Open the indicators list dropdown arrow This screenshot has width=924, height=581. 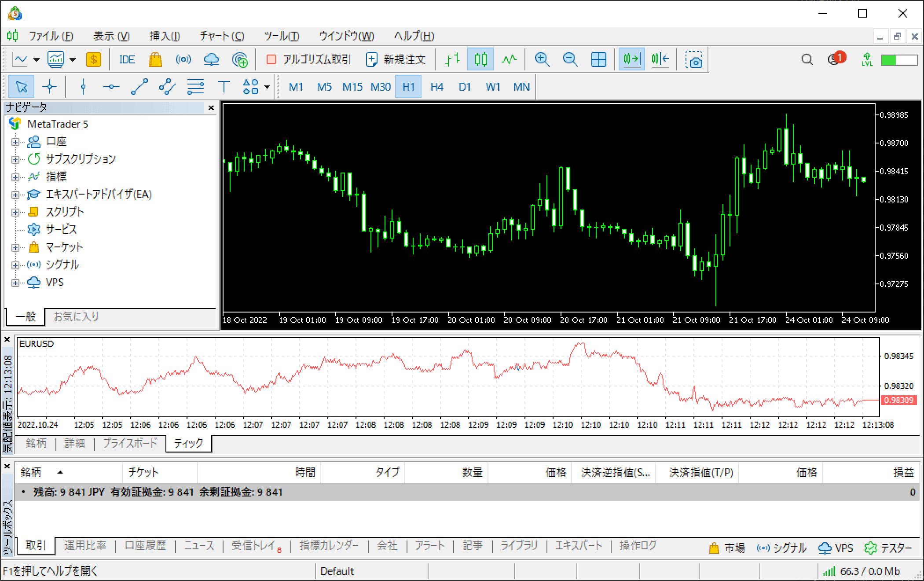tap(73, 59)
